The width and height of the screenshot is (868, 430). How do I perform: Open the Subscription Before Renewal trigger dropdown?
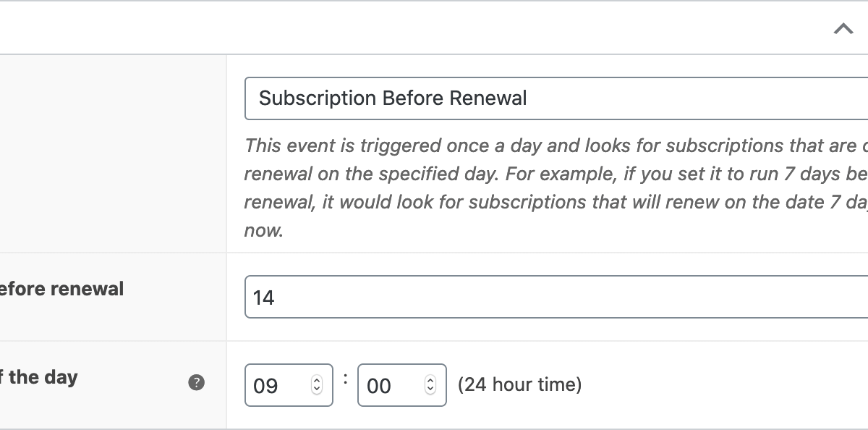(556, 98)
